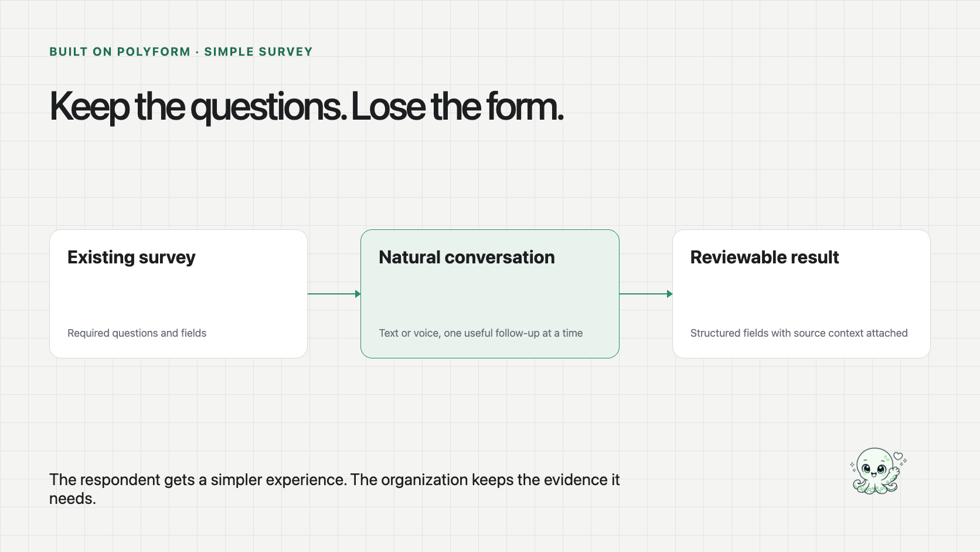This screenshot has height=552, width=980.
Task: Select the 'Existing survey' card heading
Action: [131, 258]
